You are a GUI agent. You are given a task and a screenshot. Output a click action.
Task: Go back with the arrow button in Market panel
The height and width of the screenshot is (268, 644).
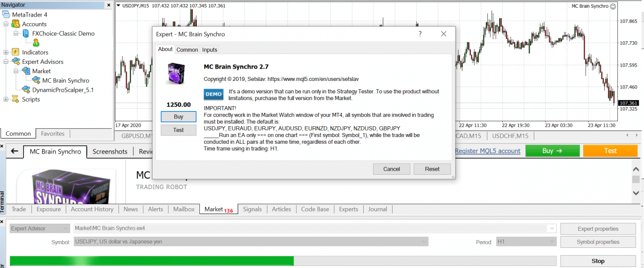[x=14, y=151]
